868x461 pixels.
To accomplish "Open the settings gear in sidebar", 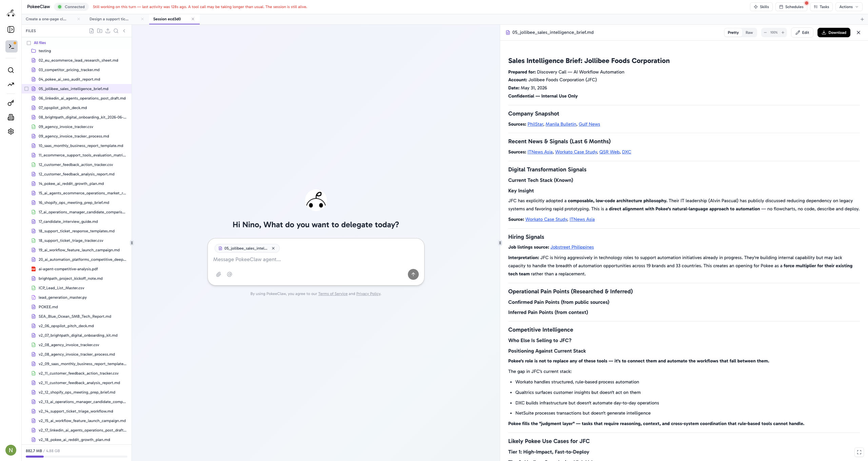I will click(x=11, y=131).
